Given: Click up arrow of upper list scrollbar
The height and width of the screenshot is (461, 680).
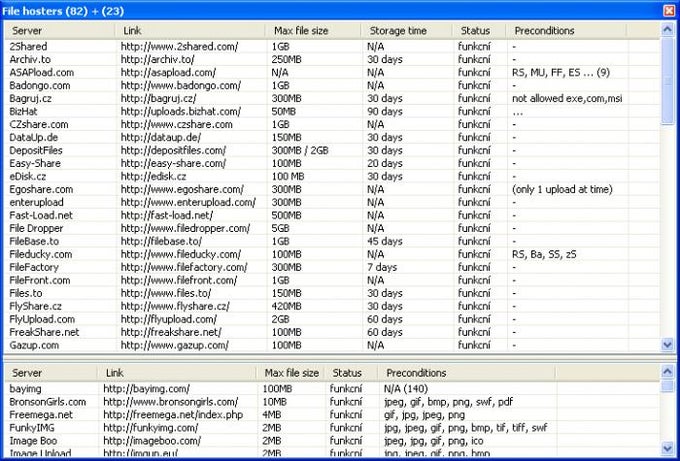Looking at the screenshot, I should tap(667, 29).
